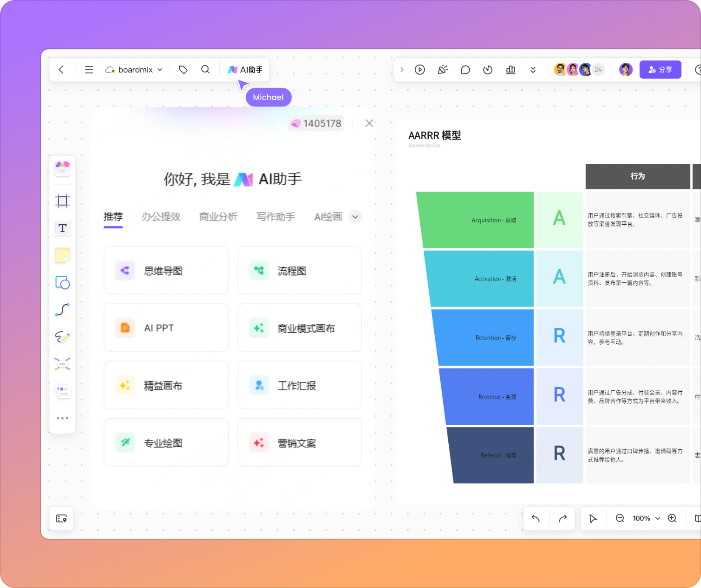This screenshot has height=588, width=701.
Task: Pick the Sticky note tool
Action: pyautogui.click(x=62, y=255)
